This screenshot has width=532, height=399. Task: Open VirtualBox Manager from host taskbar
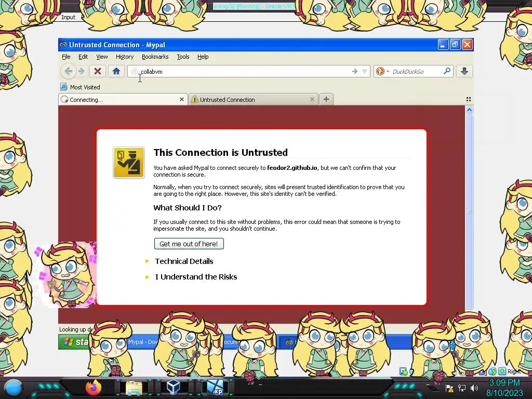[174, 388]
